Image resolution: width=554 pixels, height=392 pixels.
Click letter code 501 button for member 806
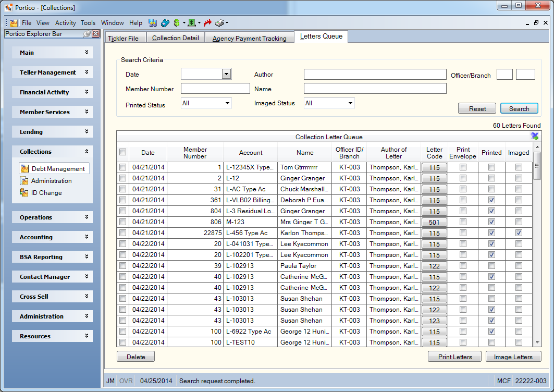click(434, 223)
